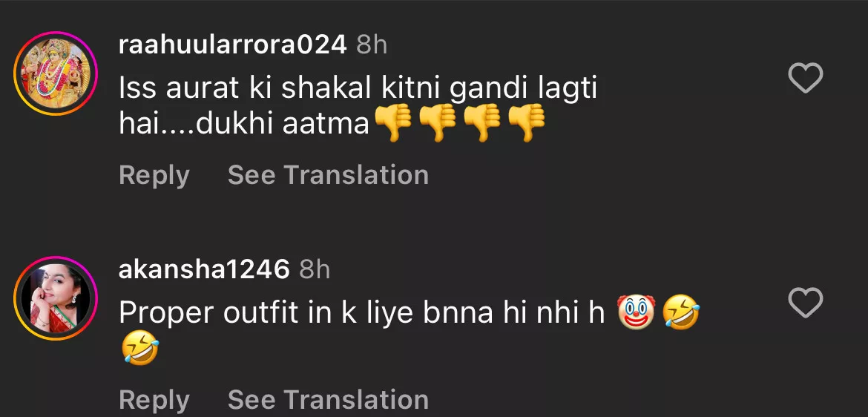
Task: Visit the akansha1246 username link
Action: [204, 269]
